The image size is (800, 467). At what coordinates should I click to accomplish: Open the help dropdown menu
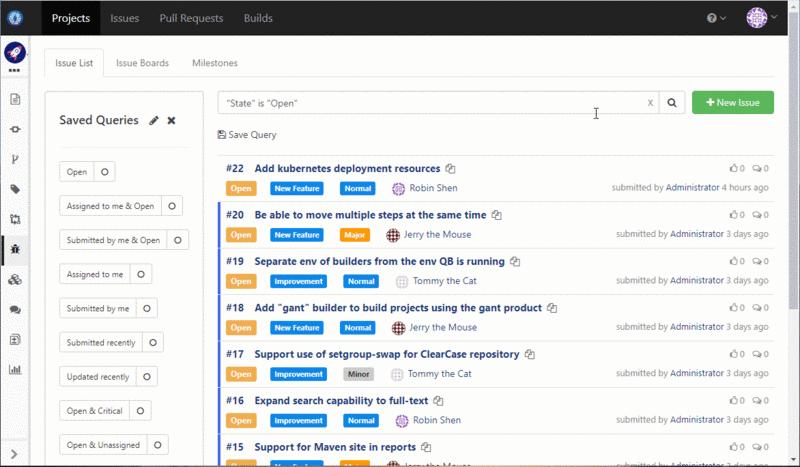716,18
